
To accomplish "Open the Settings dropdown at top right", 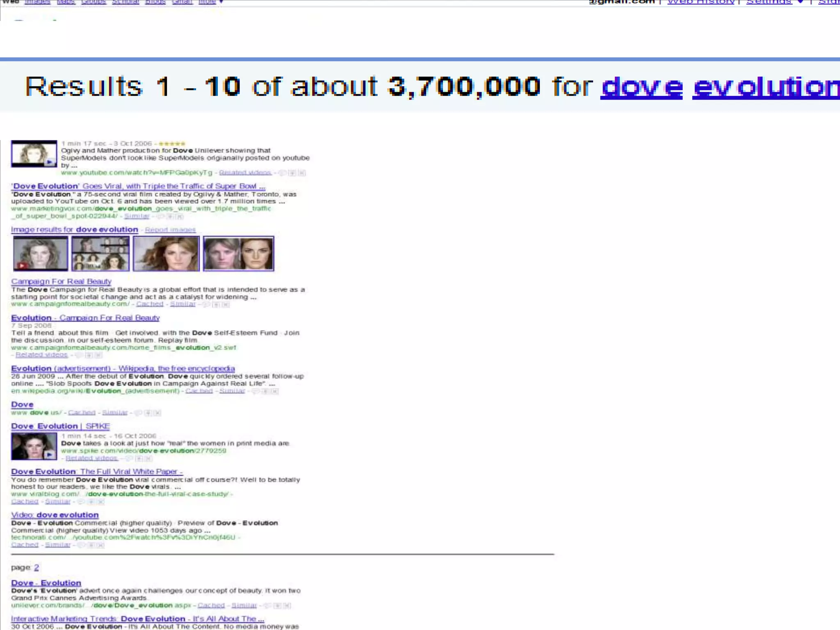I will coord(774,2).
